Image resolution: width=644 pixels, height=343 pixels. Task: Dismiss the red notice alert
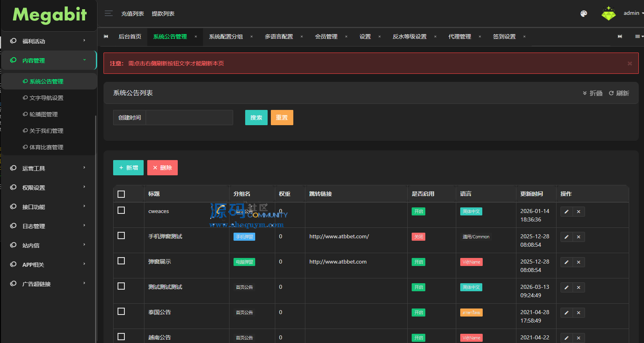pos(630,63)
